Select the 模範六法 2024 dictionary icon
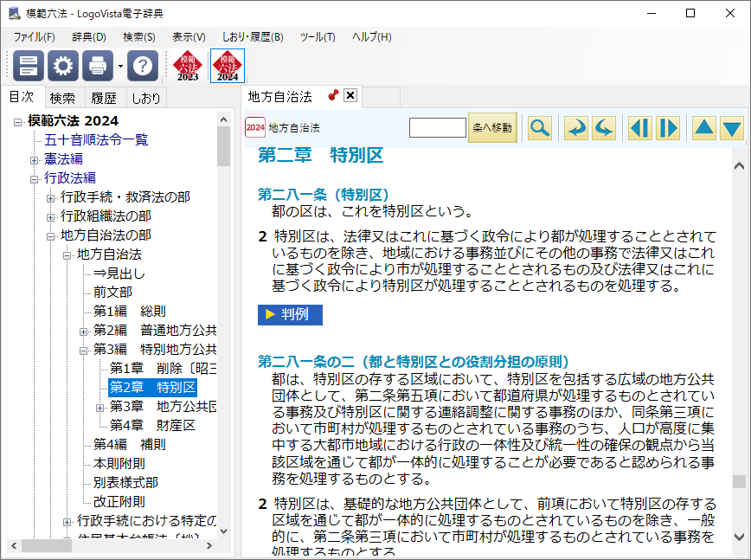Viewport: 751px width, 560px height. pyautogui.click(x=228, y=66)
